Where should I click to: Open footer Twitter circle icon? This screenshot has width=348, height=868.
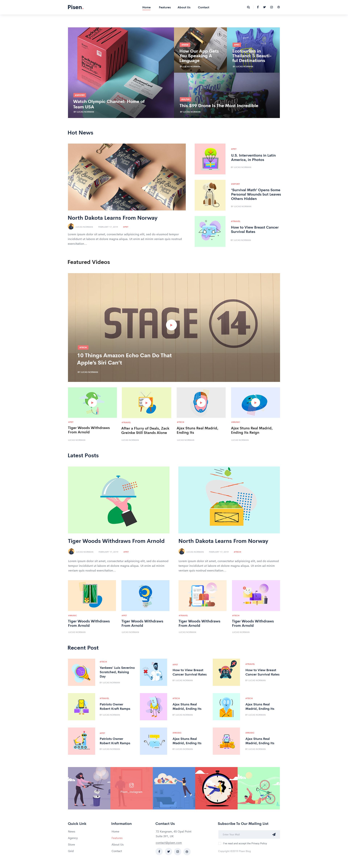tap(168, 852)
